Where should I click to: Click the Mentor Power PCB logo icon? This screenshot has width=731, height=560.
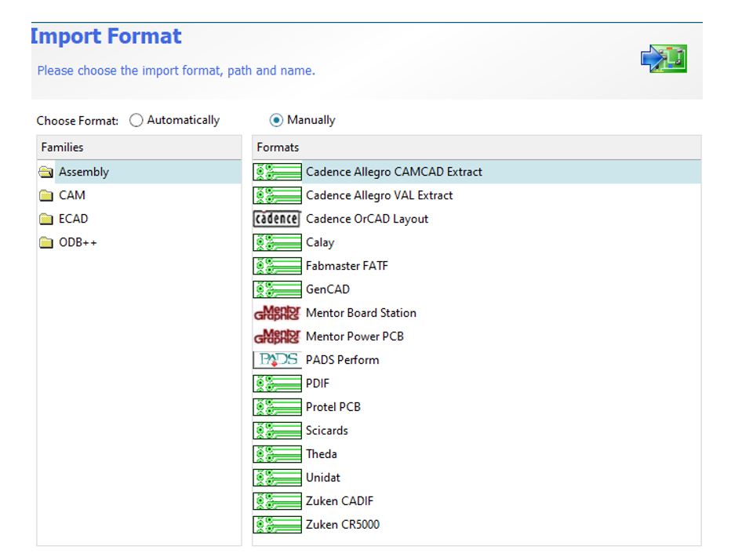point(277,336)
